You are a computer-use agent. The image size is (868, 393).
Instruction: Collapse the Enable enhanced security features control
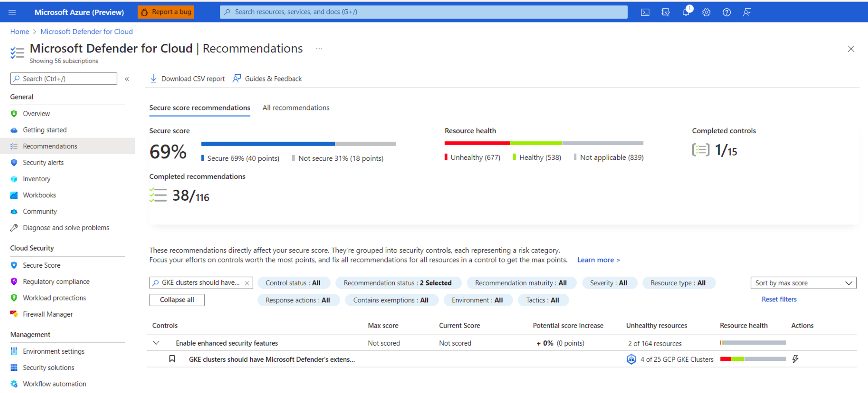(x=156, y=343)
